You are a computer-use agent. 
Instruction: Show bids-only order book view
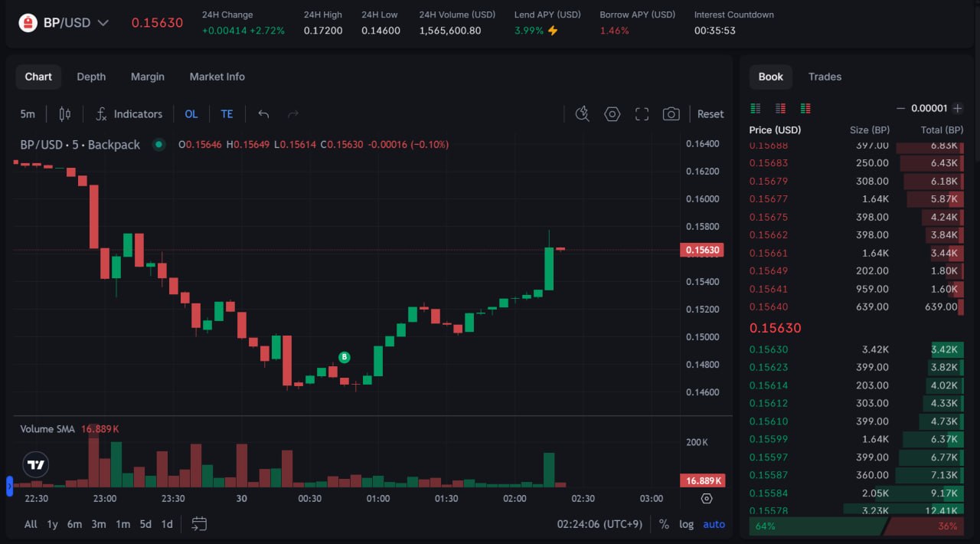click(x=756, y=108)
